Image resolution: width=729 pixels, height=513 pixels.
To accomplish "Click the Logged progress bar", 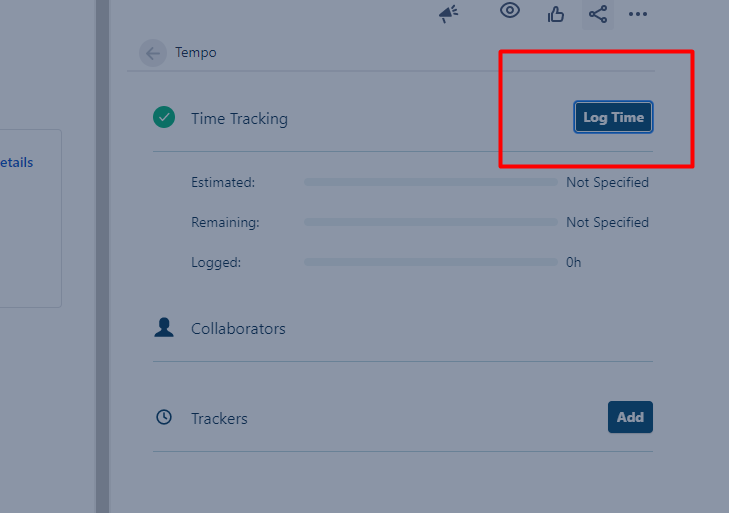I will 431,262.
